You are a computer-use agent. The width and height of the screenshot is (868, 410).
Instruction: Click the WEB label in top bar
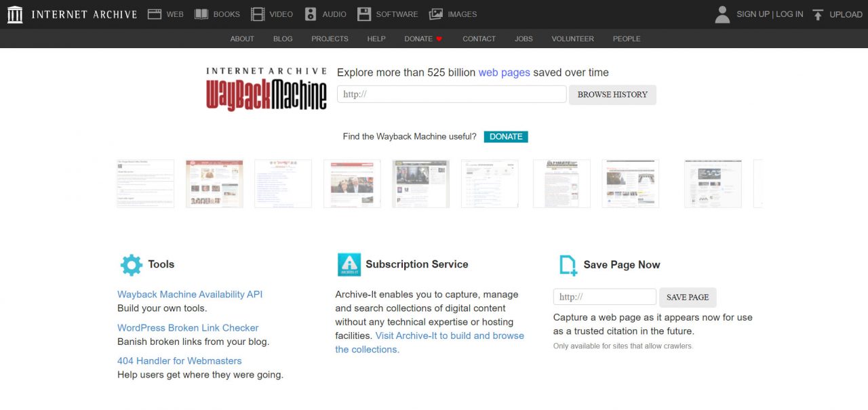175,14
